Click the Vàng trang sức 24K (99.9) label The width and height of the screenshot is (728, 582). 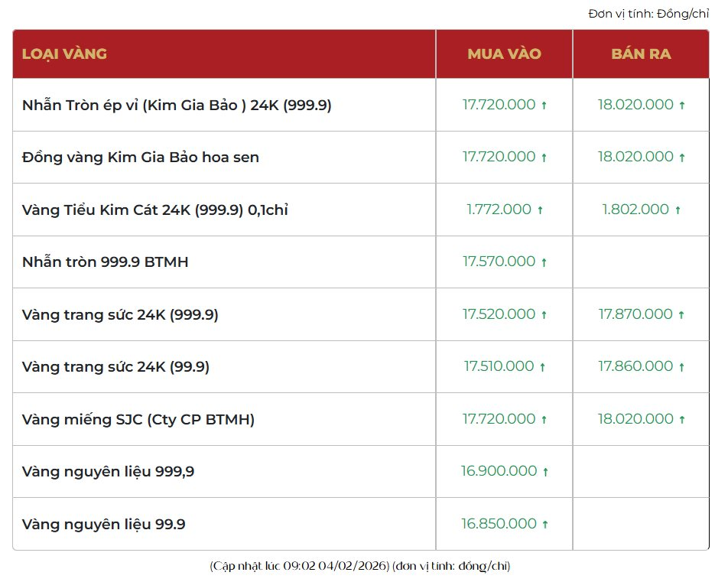tap(115, 367)
